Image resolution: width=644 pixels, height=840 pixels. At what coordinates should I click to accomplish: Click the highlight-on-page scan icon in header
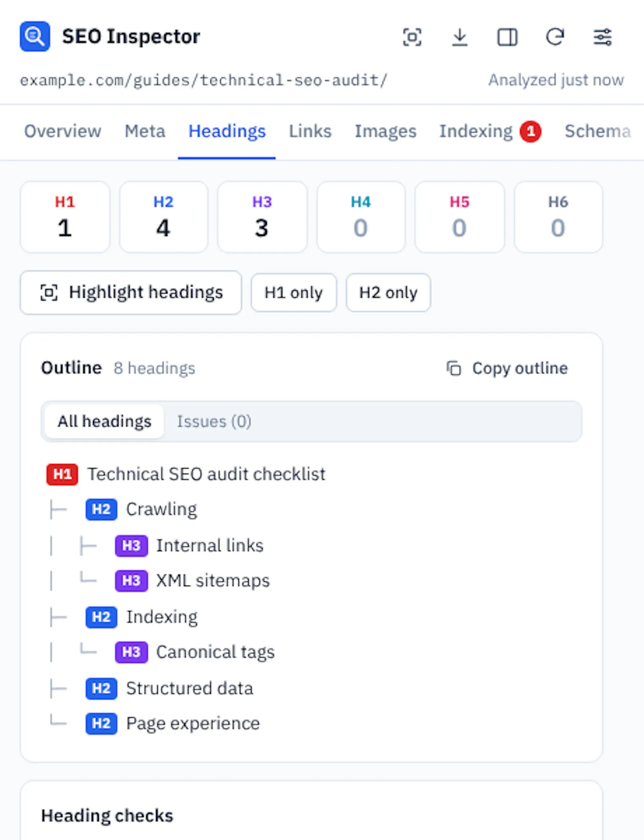tap(412, 37)
